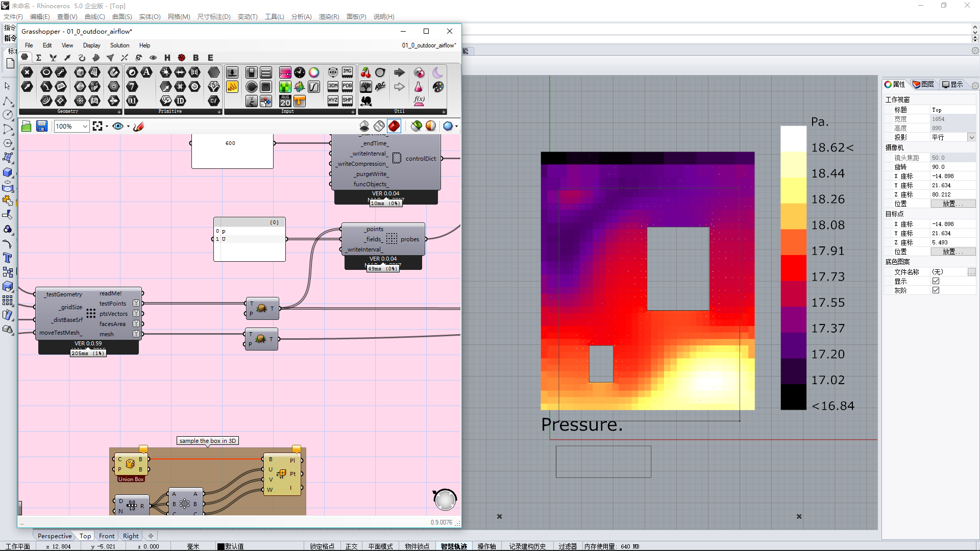Open the Grasshopper Display menu
Image resolution: width=980 pixels, height=551 pixels.
pyautogui.click(x=92, y=45)
